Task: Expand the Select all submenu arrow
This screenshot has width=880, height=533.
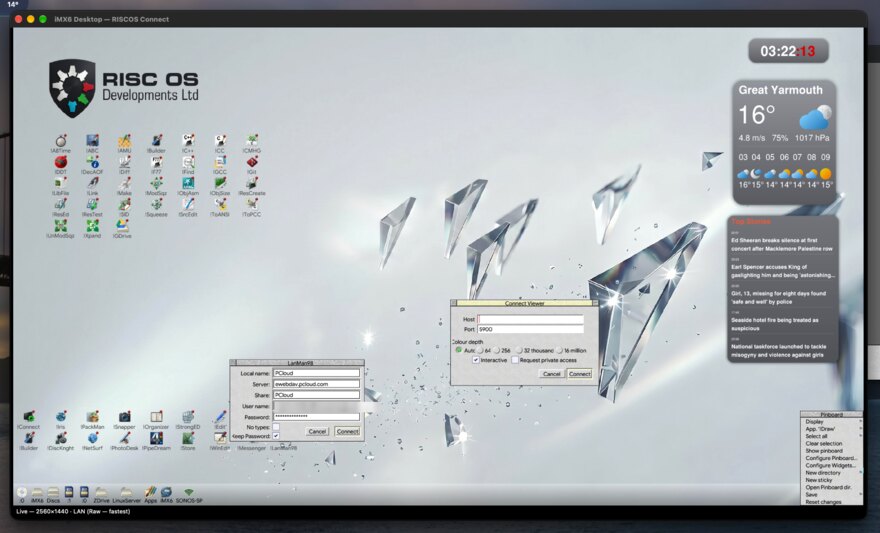Action: click(860, 436)
